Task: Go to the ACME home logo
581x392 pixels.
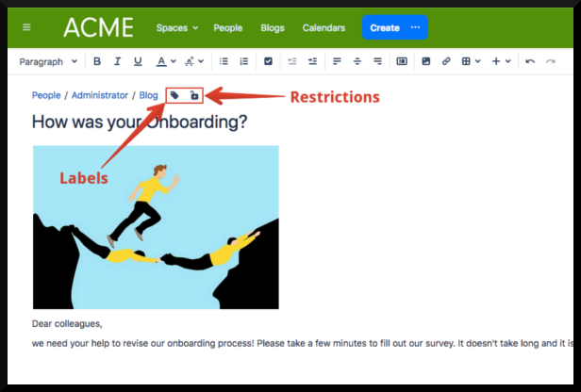Action: (98, 27)
